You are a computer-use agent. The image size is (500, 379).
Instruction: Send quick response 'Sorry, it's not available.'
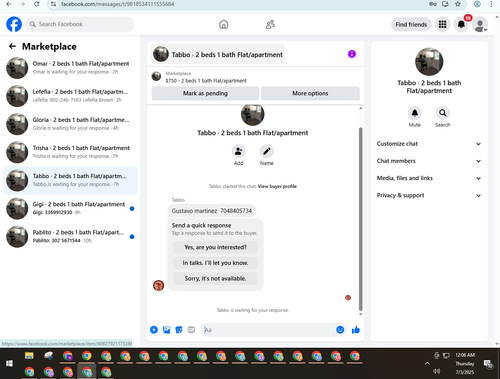(x=215, y=278)
